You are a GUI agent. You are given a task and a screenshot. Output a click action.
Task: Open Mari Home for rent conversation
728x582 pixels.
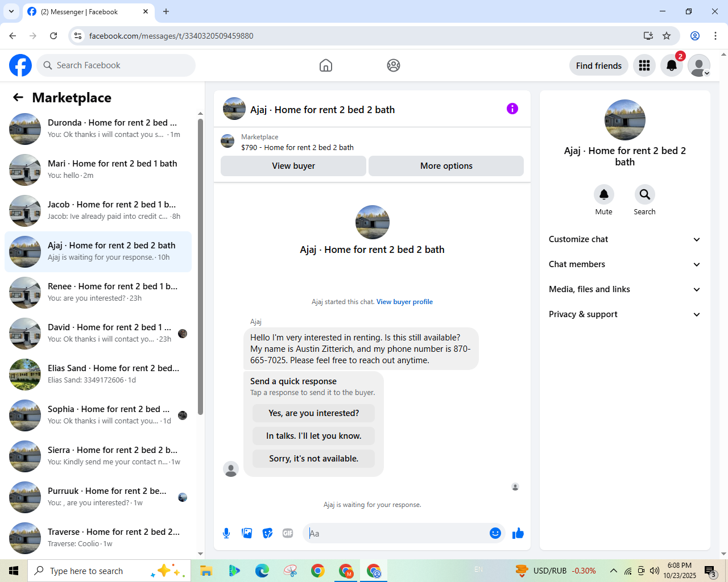[x=98, y=170]
